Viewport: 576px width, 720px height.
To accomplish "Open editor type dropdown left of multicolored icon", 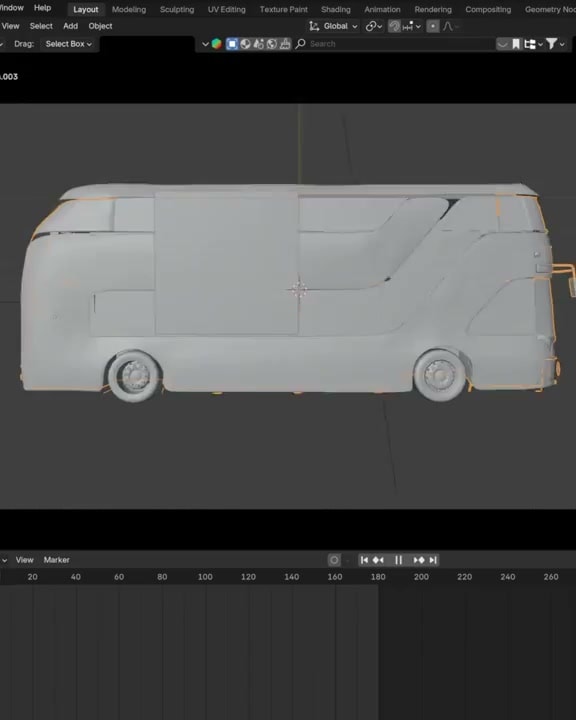I will pos(205,44).
